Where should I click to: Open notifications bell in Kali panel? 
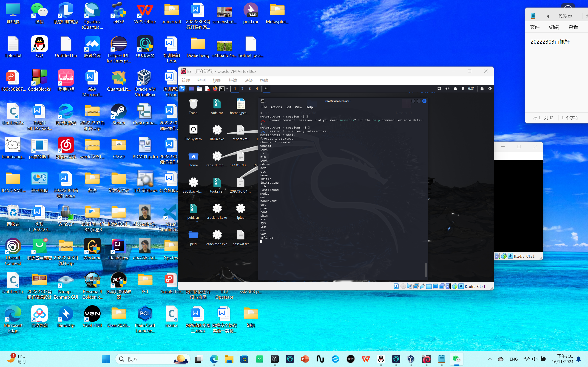455,89
